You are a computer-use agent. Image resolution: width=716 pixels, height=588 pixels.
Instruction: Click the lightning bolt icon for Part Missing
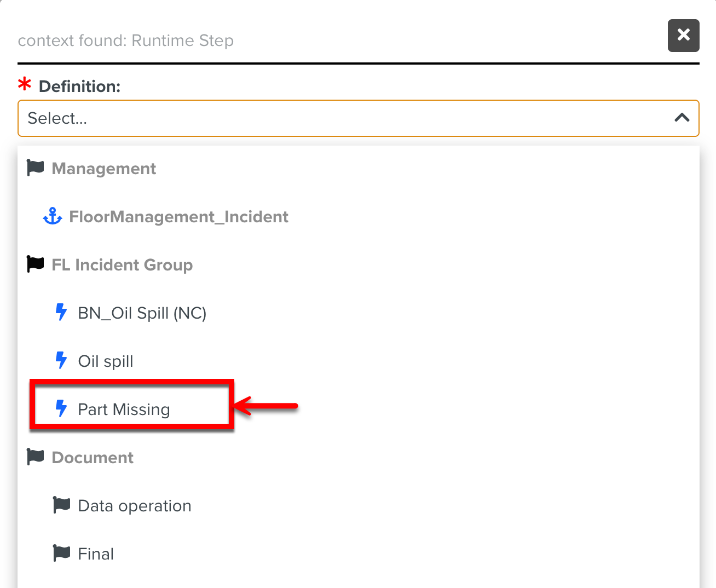61,408
